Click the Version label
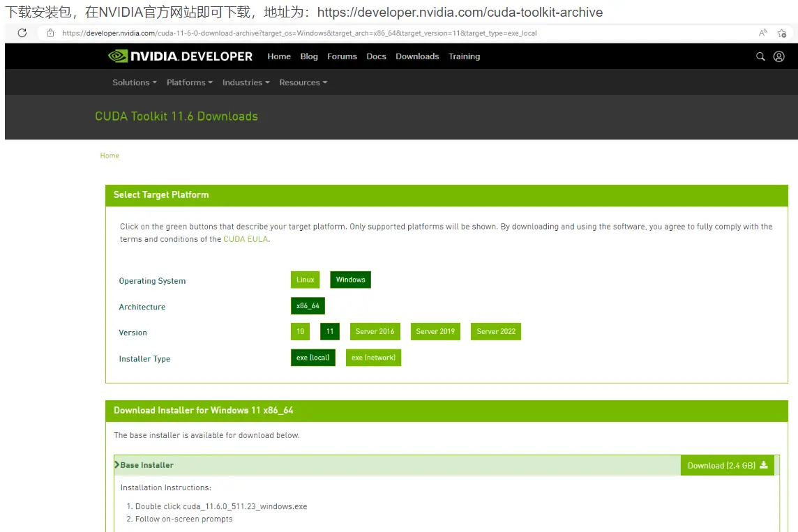This screenshot has width=798, height=532. point(133,333)
